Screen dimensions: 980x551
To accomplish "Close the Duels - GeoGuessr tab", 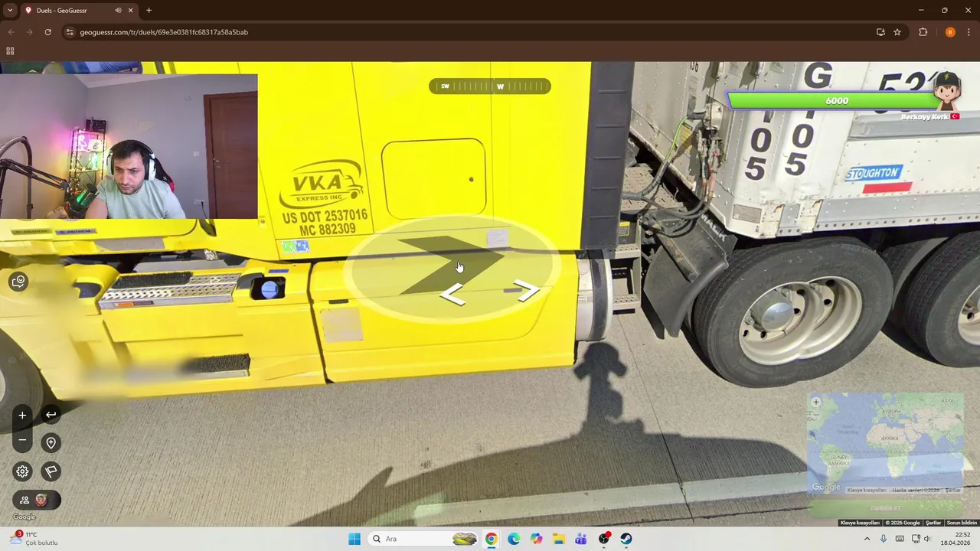I will (130, 10).
